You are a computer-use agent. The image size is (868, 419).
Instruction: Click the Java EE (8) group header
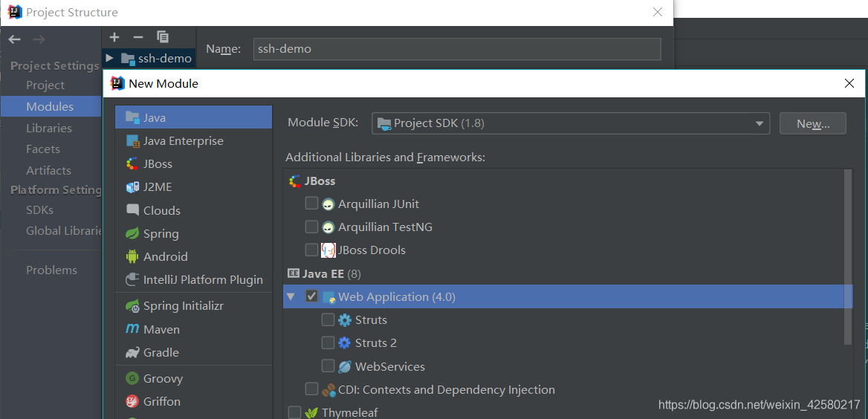331,273
